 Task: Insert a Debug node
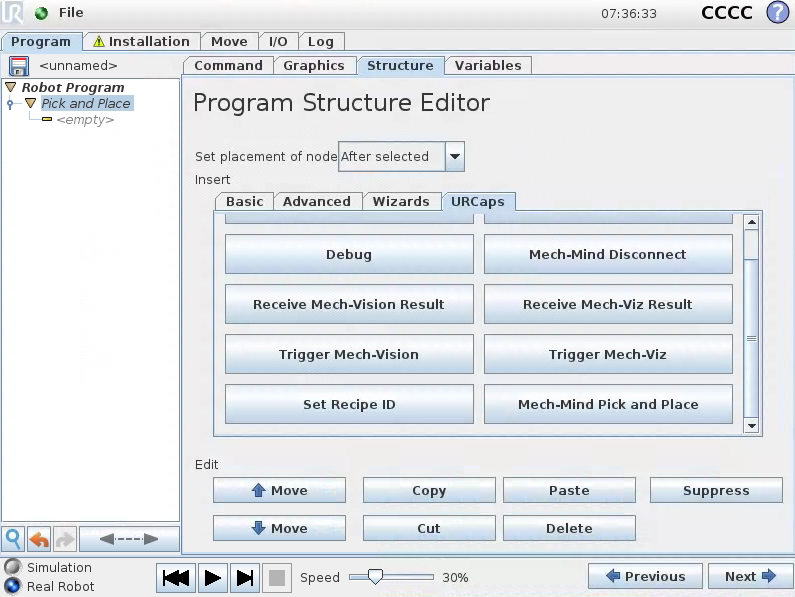(x=349, y=254)
